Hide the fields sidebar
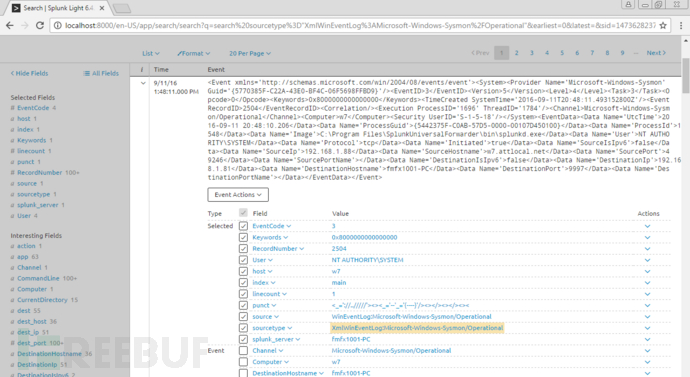Screen dimensions: 690x377 29,73
